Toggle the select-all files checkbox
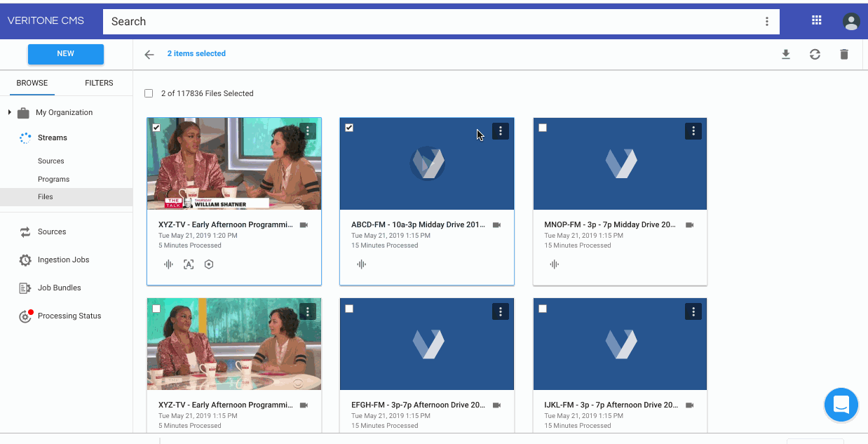The height and width of the screenshot is (444, 868). tap(149, 93)
